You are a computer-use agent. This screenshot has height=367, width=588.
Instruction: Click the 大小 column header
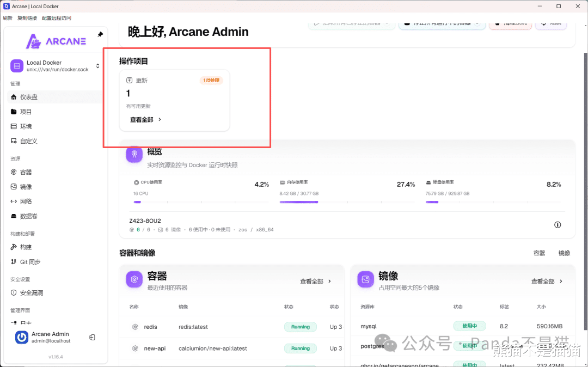[x=541, y=307]
